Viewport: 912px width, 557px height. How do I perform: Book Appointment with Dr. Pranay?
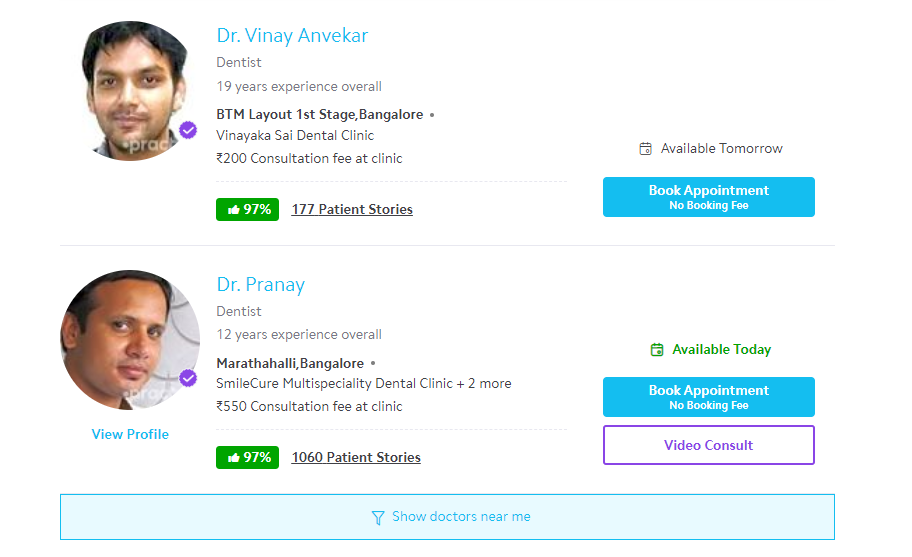(x=708, y=397)
